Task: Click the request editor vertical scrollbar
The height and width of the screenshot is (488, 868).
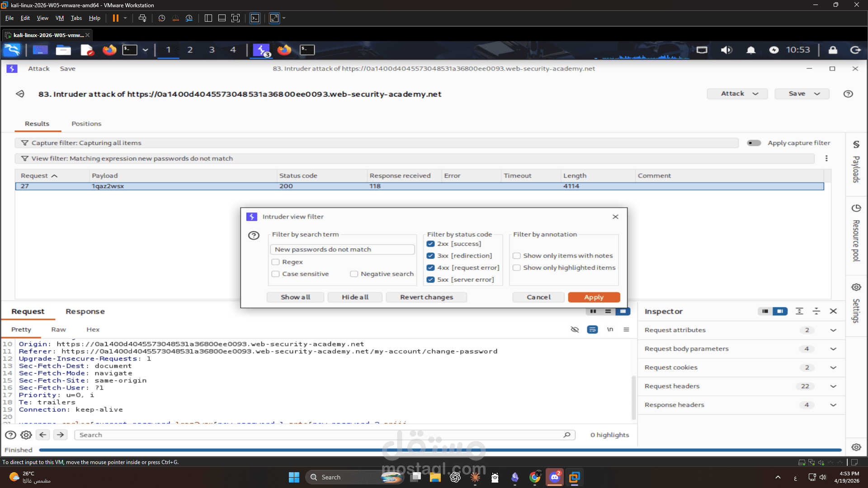Action: coord(634,398)
